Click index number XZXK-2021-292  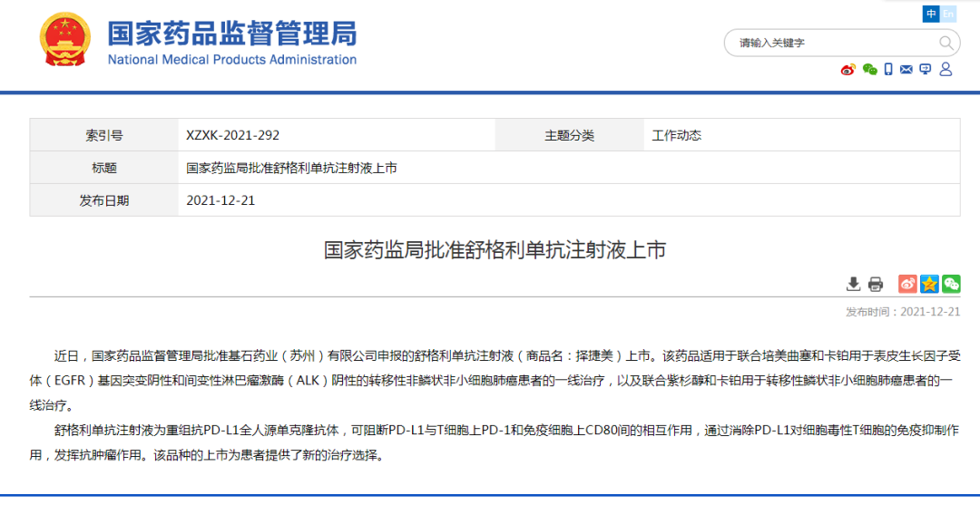[x=233, y=135]
